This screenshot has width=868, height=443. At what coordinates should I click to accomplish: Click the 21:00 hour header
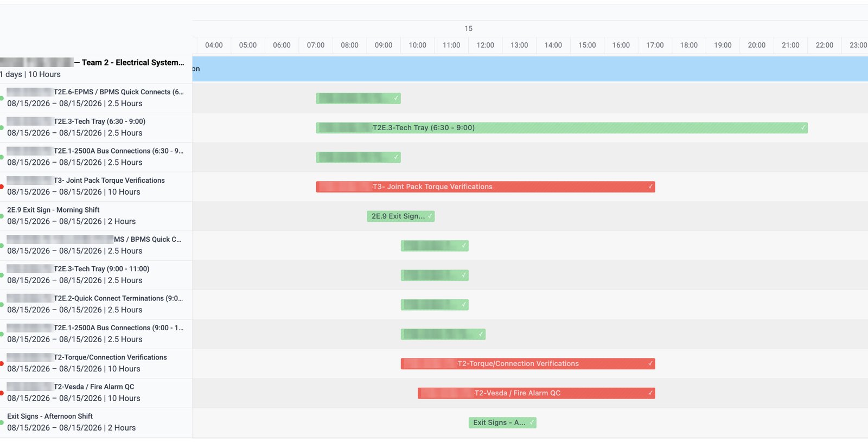(x=790, y=45)
